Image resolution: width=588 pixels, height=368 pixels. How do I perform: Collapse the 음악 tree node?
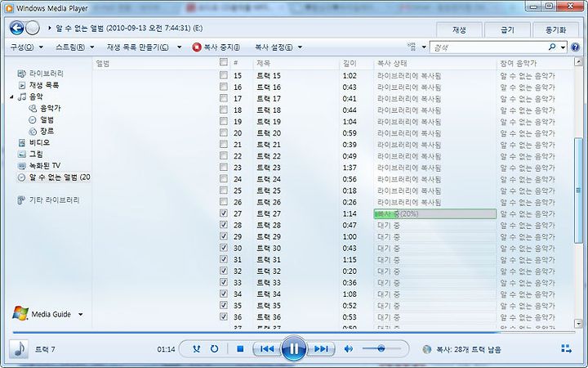[11, 96]
